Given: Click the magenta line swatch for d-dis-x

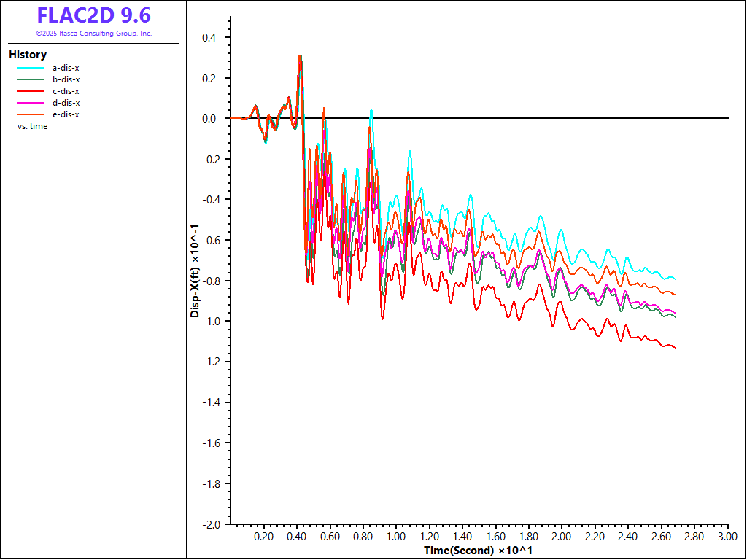Looking at the screenshot, I should point(29,103).
